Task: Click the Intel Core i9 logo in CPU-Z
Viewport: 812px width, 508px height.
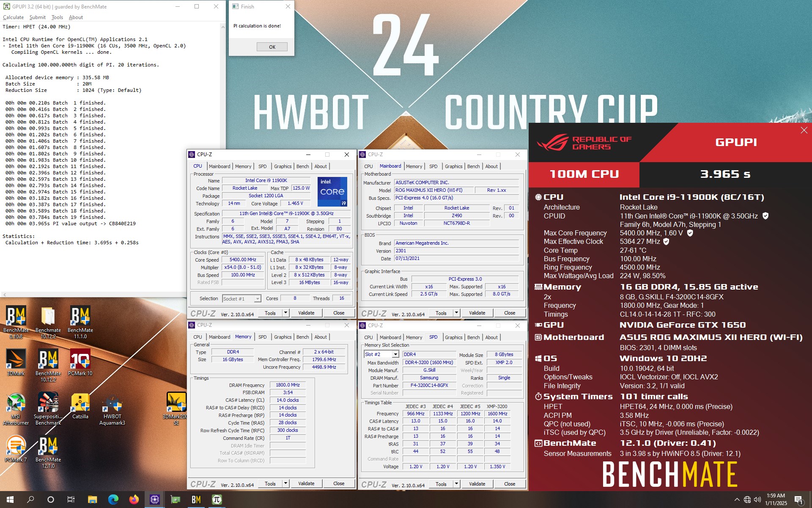Action: 332,192
